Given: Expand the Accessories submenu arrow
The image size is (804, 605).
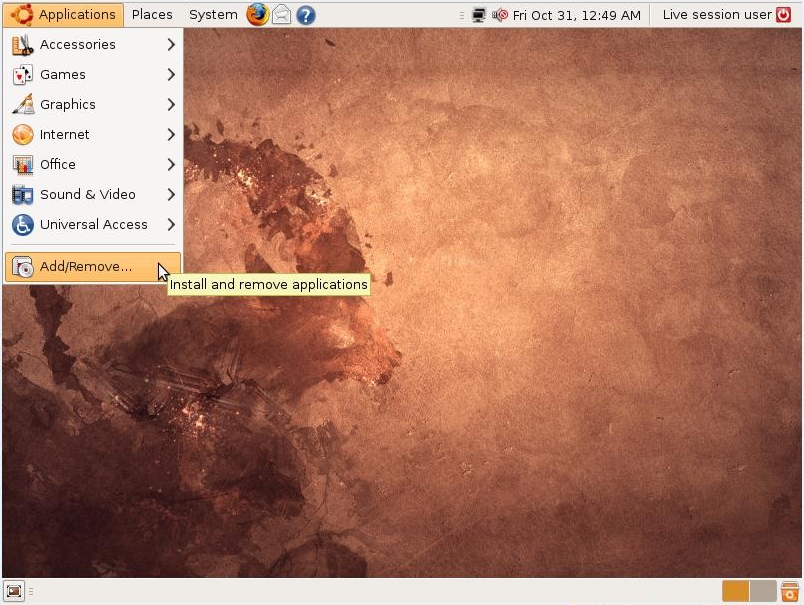Looking at the screenshot, I should pyautogui.click(x=171, y=45).
